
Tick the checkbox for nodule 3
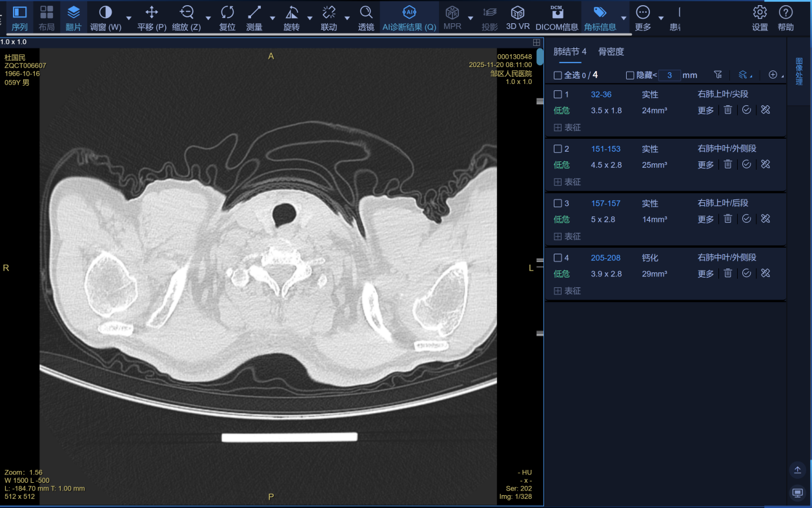pyautogui.click(x=558, y=203)
